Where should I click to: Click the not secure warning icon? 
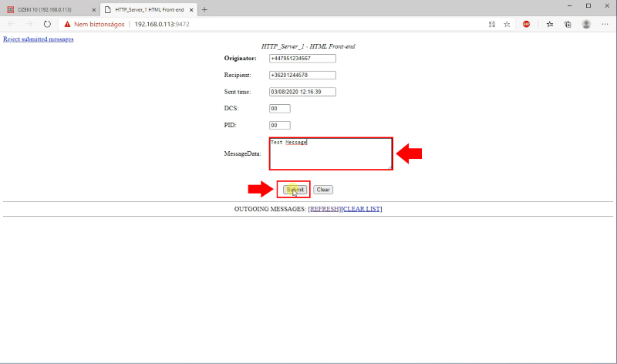(67, 24)
